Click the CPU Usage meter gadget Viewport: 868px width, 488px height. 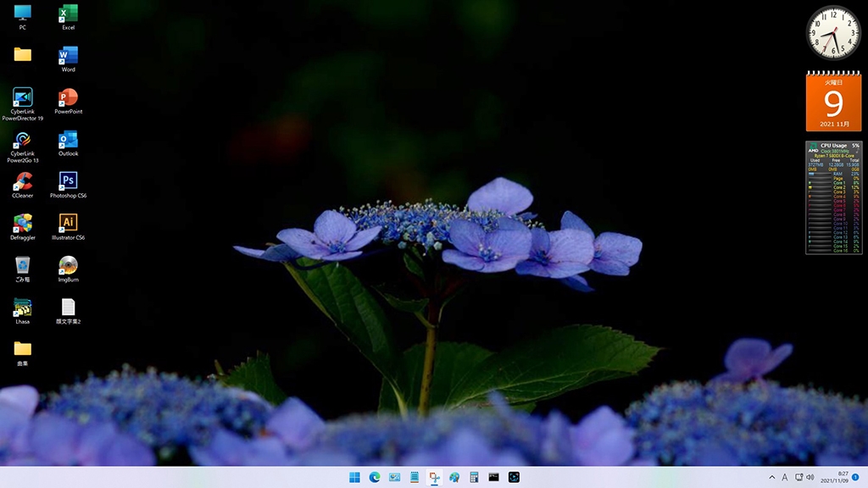click(x=834, y=197)
